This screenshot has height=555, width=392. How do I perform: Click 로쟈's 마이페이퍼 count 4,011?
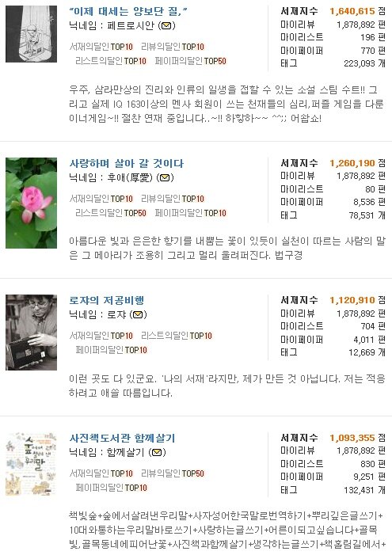click(x=363, y=340)
